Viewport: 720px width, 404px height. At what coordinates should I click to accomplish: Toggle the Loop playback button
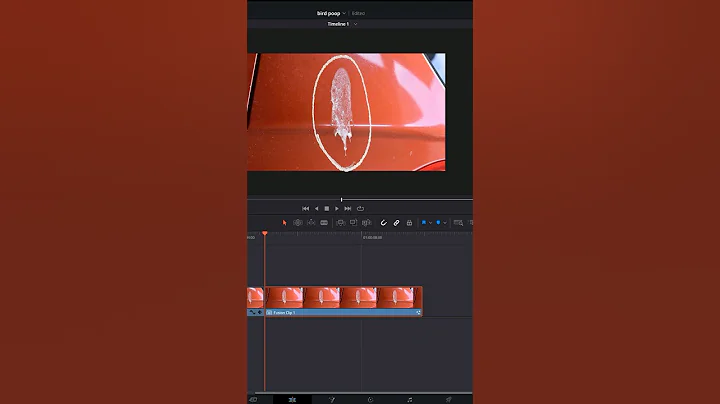360,208
